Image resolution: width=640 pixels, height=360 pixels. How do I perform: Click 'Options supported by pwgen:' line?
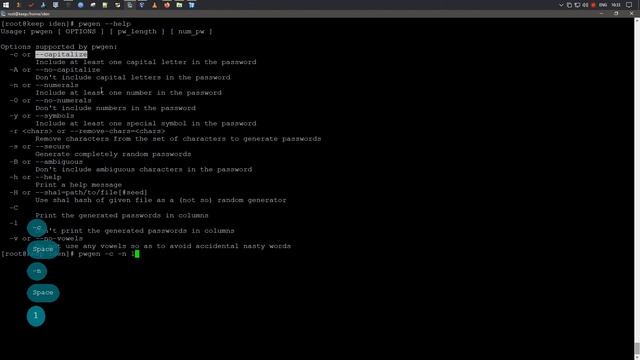pyautogui.click(x=59, y=47)
